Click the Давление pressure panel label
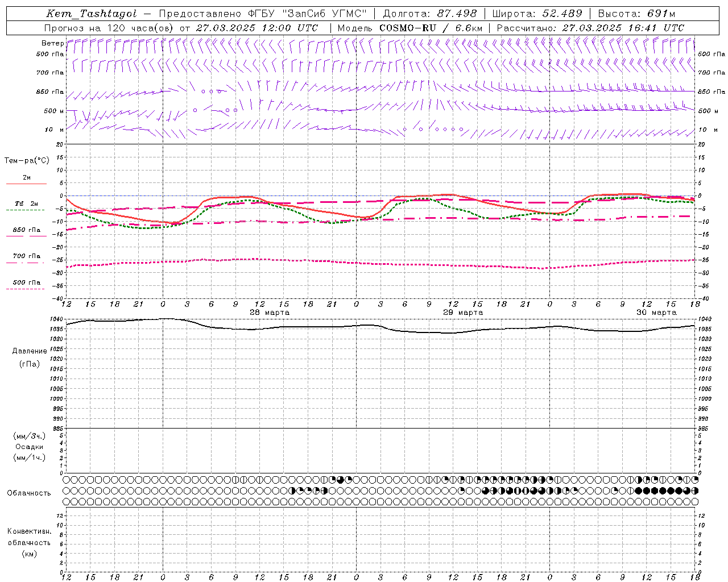 pos(30,351)
